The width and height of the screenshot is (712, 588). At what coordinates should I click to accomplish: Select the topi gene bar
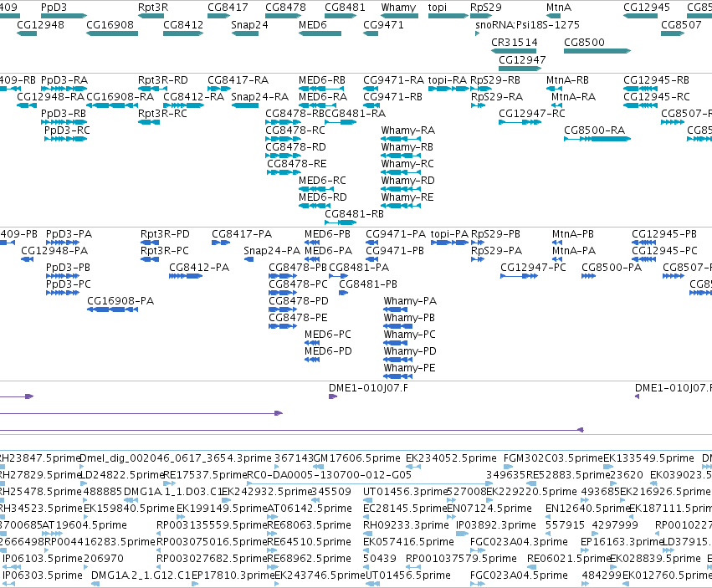pos(448,17)
